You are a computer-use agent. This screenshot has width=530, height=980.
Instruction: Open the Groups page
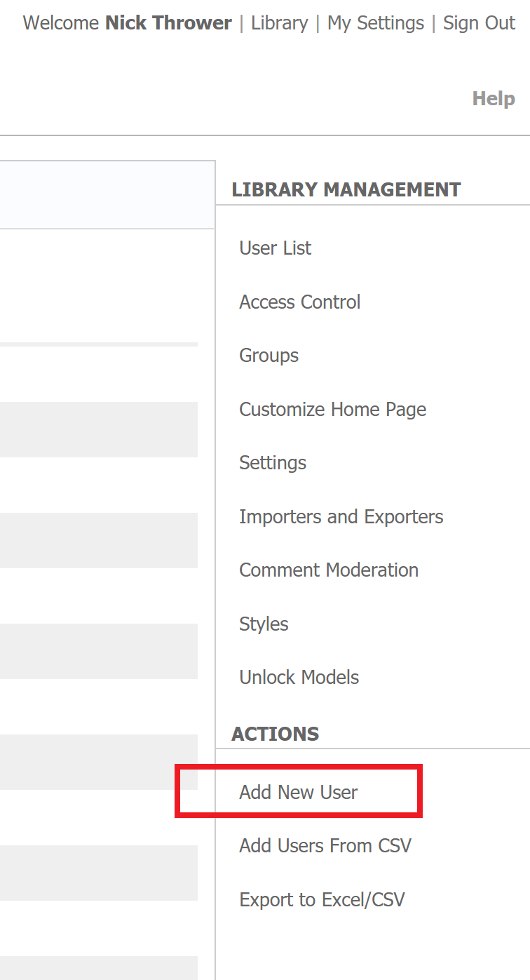[x=269, y=356]
